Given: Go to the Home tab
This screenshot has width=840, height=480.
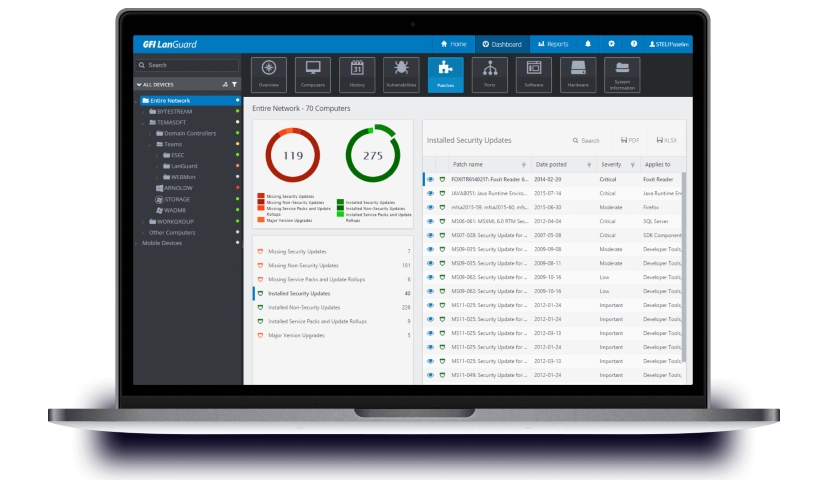Looking at the screenshot, I should pos(453,44).
